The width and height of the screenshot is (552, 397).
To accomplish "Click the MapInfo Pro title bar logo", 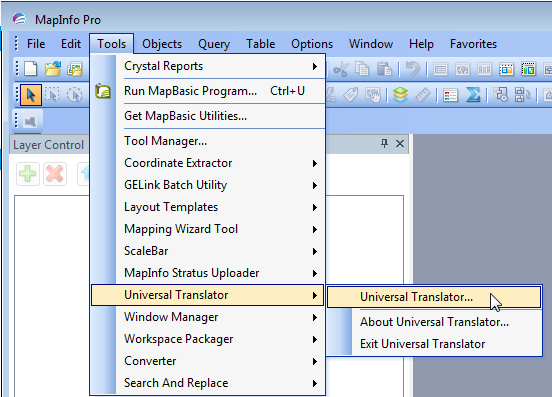I will (19, 18).
